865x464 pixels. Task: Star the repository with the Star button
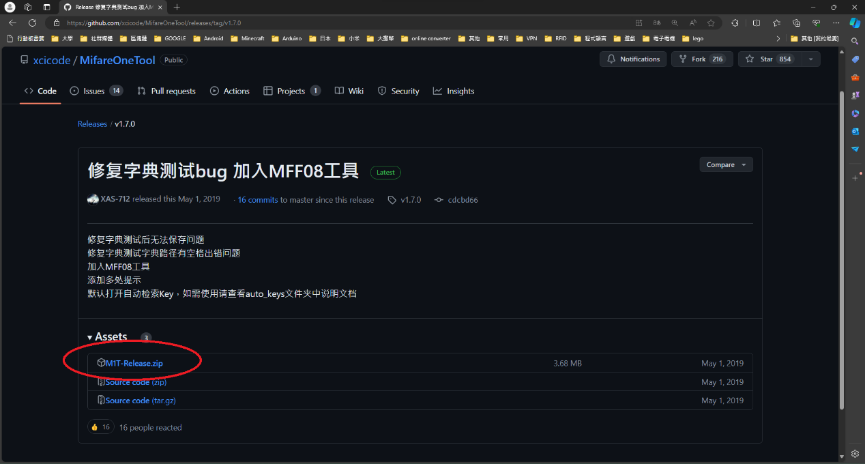pos(770,59)
